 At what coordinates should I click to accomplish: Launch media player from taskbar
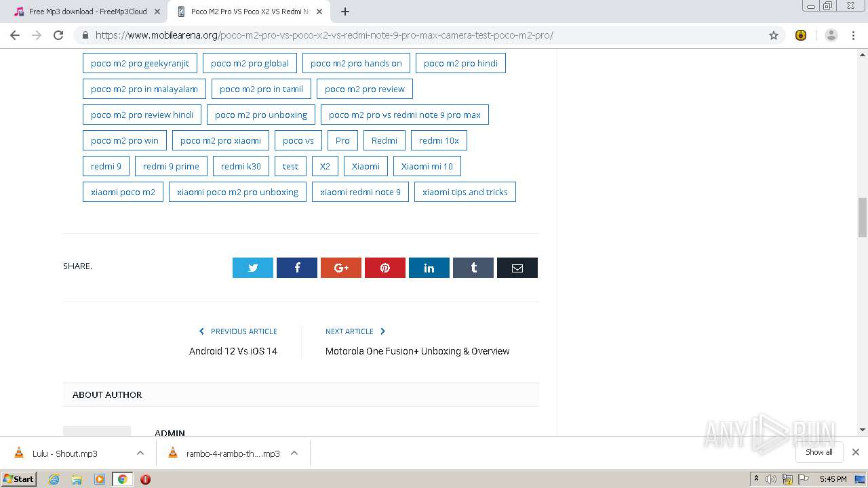point(100,479)
